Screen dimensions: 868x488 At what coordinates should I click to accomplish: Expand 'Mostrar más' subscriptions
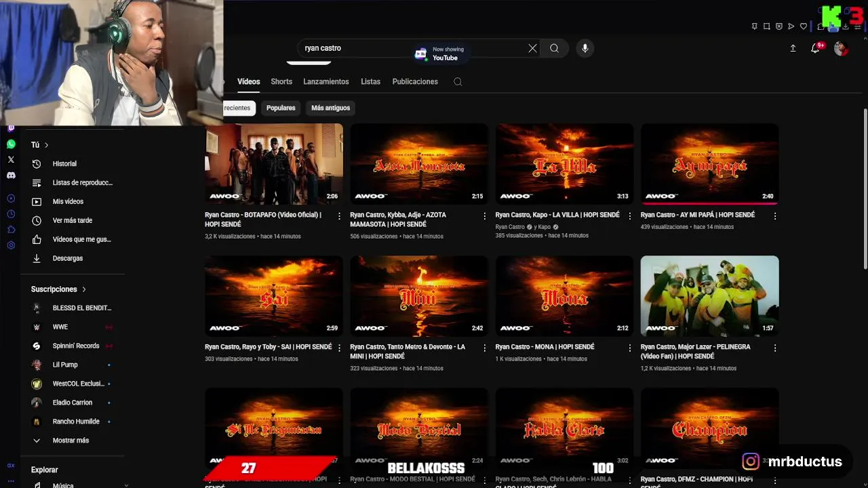(x=72, y=440)
